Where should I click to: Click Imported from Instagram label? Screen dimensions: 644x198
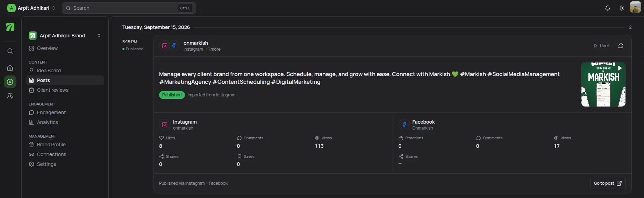click(211, 95)
